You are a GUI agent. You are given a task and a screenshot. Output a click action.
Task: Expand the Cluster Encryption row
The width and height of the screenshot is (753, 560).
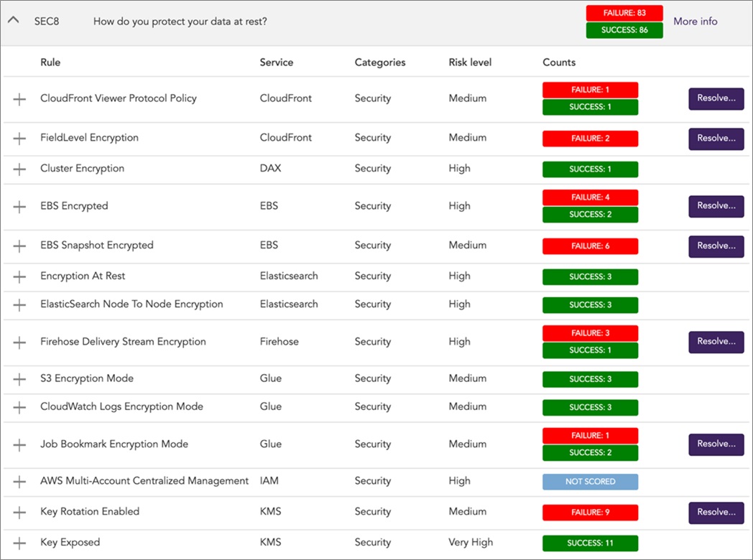[x=19, y=169]
